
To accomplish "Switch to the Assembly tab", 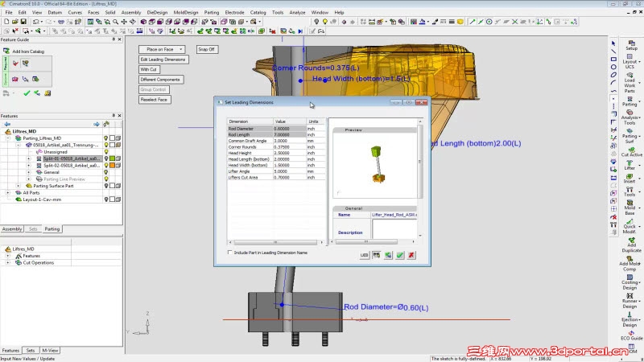I will [x=12, y=229].
